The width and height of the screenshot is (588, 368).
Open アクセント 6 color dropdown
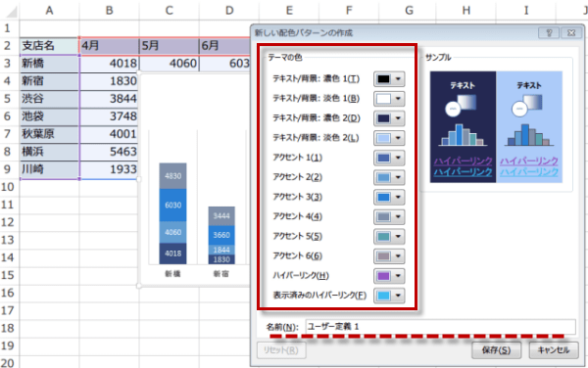(x=389, y=256)
